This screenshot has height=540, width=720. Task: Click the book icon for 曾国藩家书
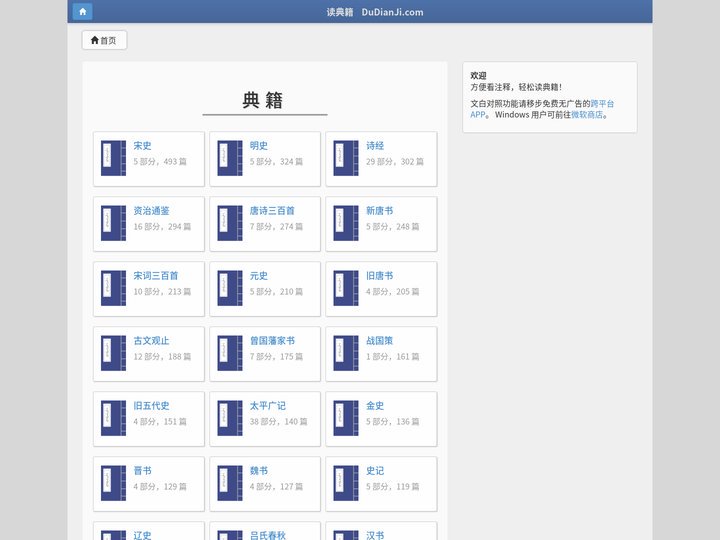pyautogui.click(x=230, y=353)
